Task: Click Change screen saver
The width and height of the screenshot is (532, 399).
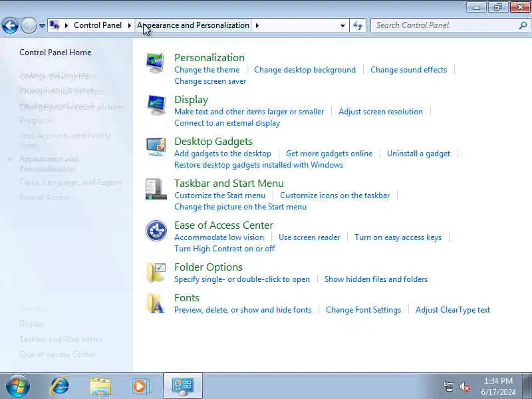Action: [x=210, y=81]
